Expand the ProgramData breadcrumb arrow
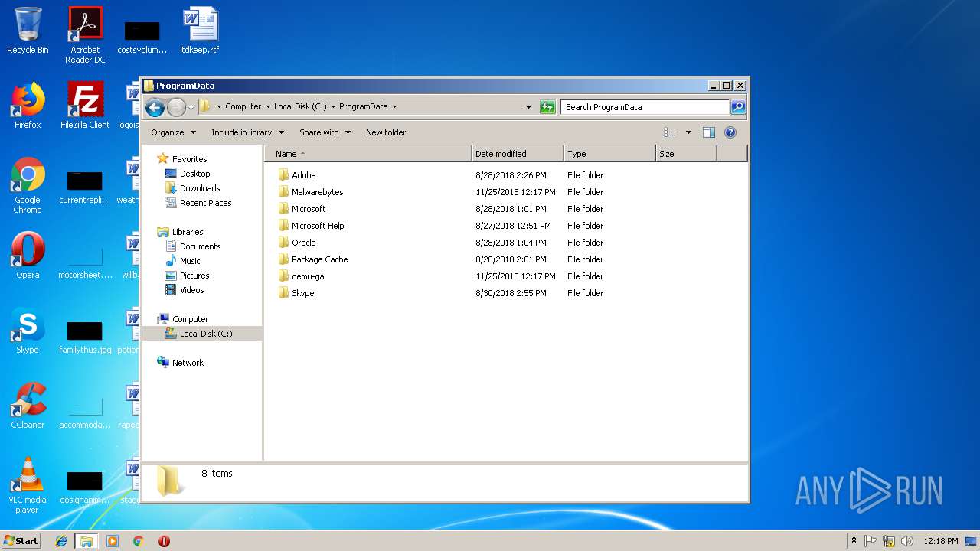The height and width of the screenshot is (551, 980). click(x=394, y=107)
